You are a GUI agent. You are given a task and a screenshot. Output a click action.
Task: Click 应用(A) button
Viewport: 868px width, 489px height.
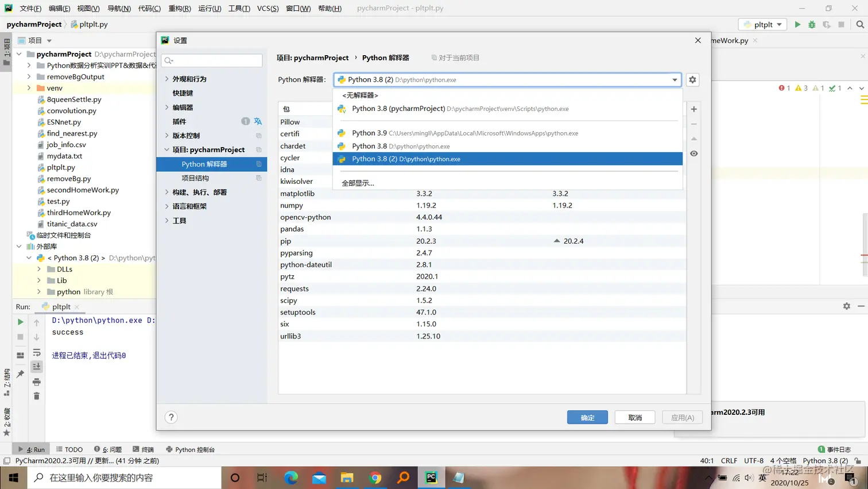click(683, 418)
